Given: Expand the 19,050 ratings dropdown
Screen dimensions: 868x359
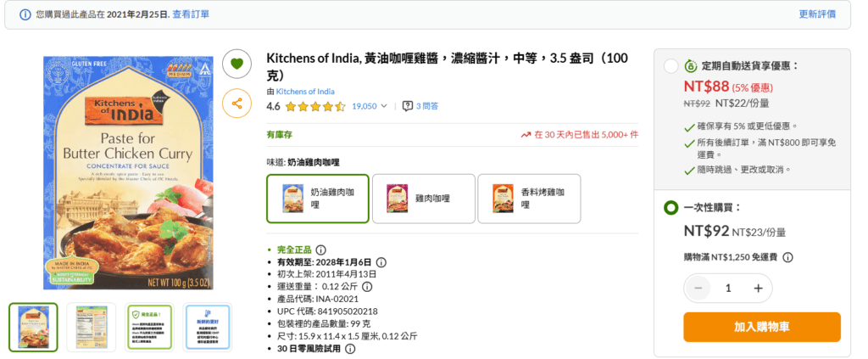Looking at the screenshot, I should (384, 107).
